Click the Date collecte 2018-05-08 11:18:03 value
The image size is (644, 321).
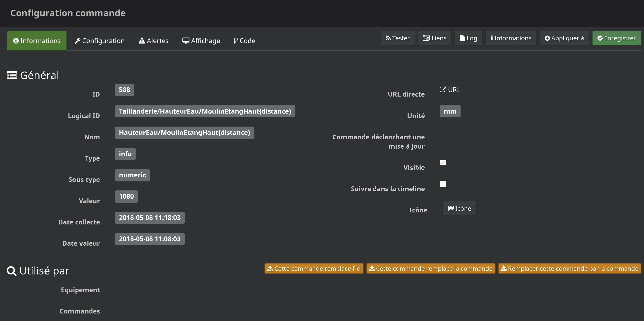click(x=150, y=218)
